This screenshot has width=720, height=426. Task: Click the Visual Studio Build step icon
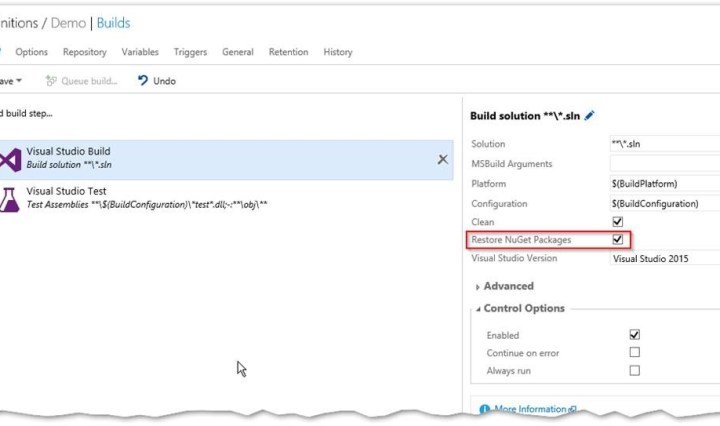(x=10, y=159)
